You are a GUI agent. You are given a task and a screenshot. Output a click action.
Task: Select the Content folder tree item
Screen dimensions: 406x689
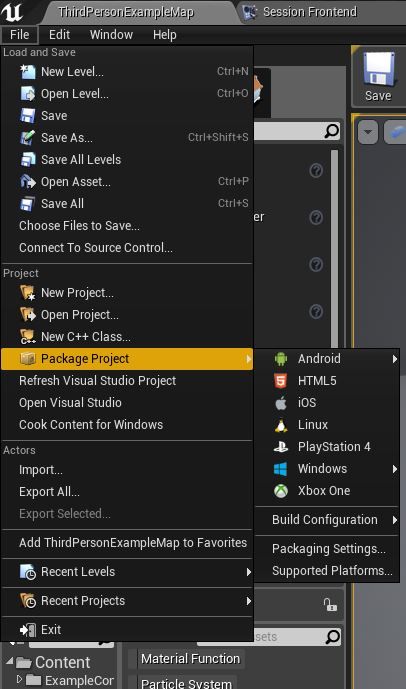point(62,662)
